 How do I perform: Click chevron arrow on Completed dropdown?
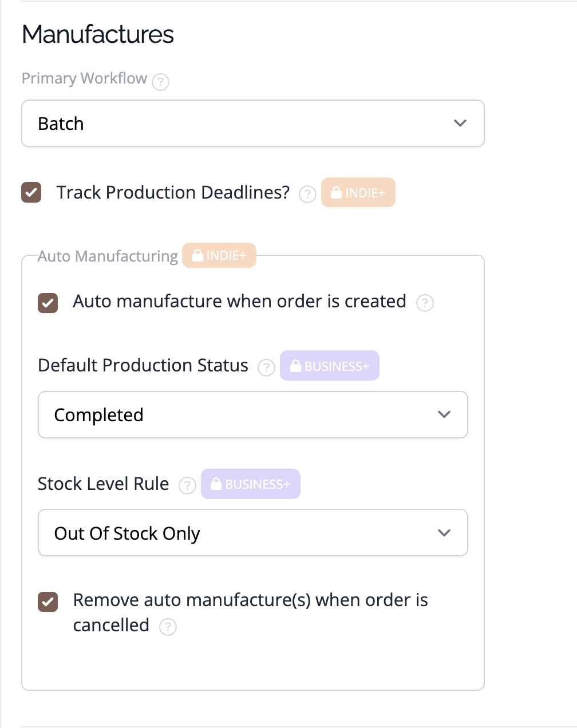click(444, 415)
